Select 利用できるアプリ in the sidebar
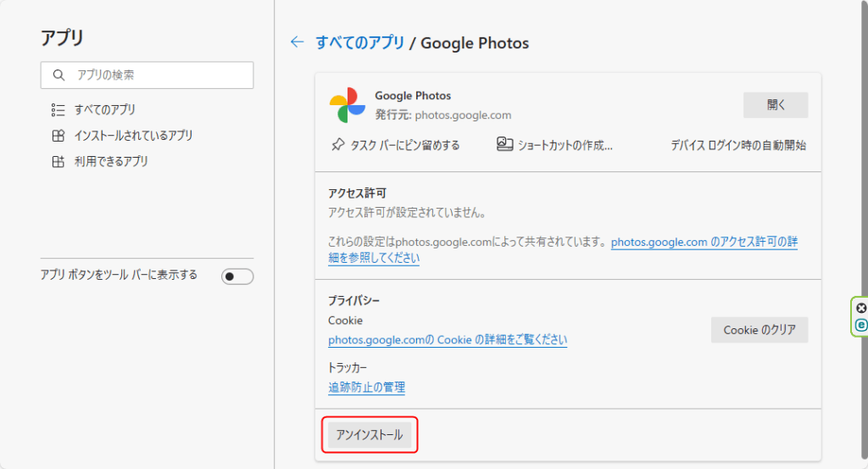 pos(111,162)
